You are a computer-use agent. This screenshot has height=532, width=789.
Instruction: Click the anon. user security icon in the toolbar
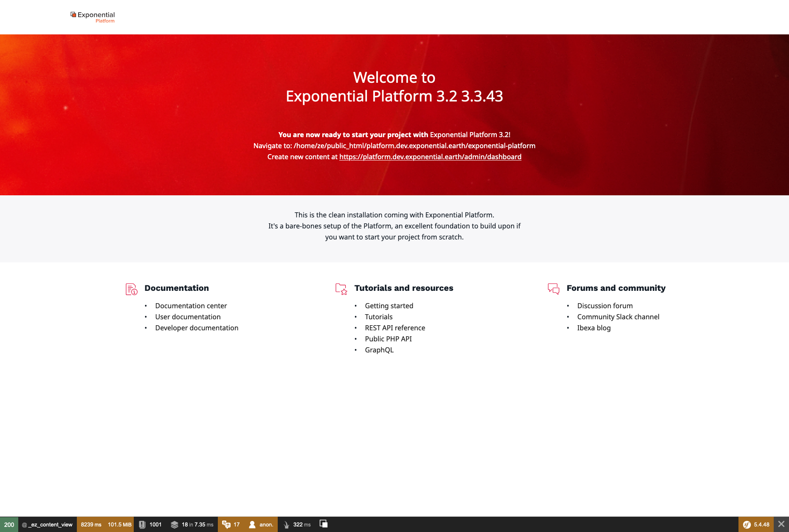coord(253,524)
